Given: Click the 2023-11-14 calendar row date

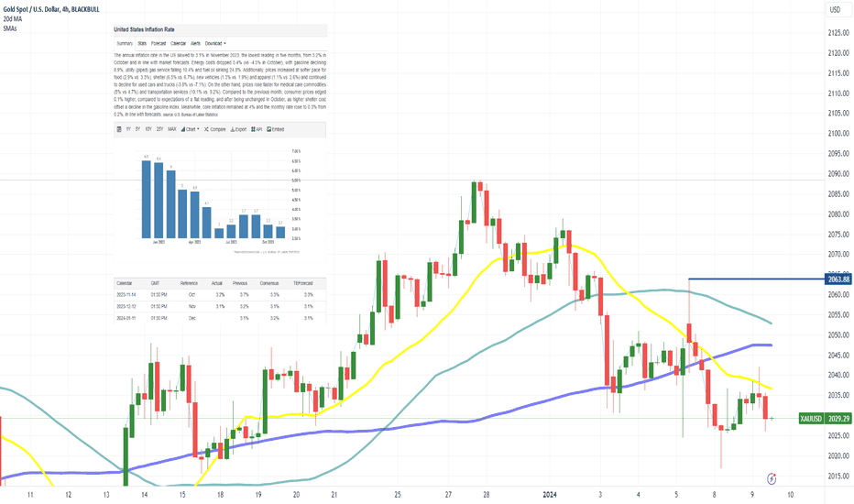Looking at the screenshot, I should pos(126,295).
